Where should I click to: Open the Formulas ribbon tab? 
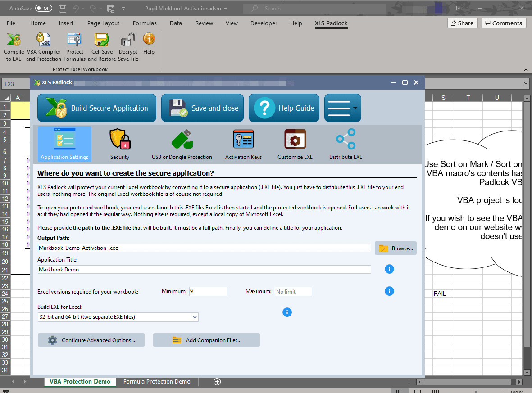(145, 23)
